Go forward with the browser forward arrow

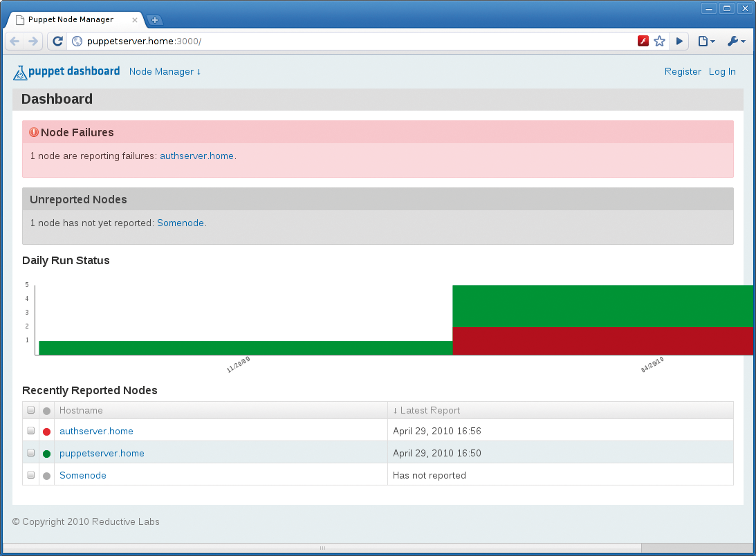(x=33, y=41)
